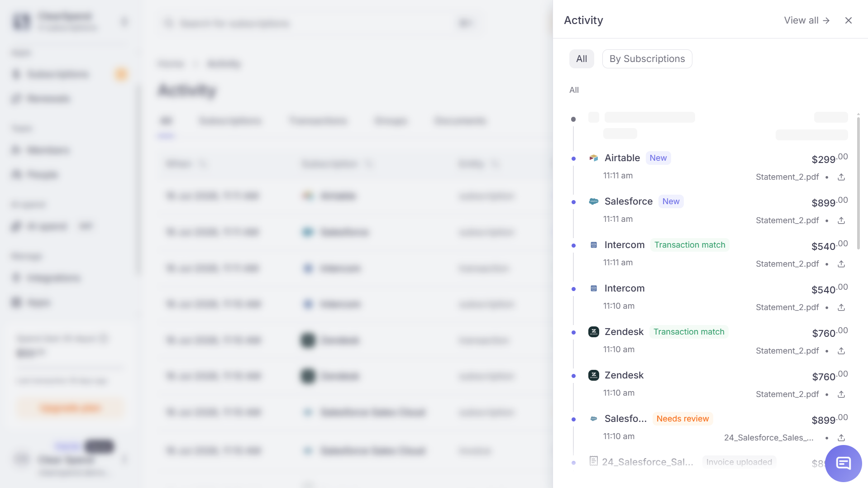Click the second Zendesk entry logo
This screenshot has width=868, height=488.
(x=594, y=375)
